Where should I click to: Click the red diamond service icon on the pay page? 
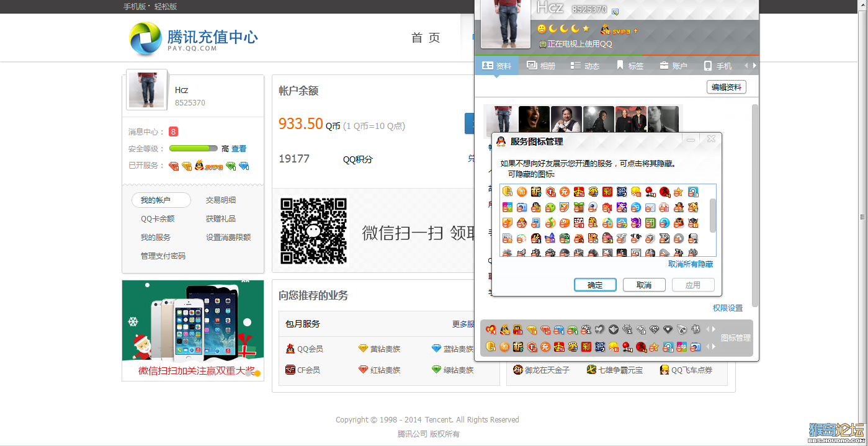pos(174,166)
